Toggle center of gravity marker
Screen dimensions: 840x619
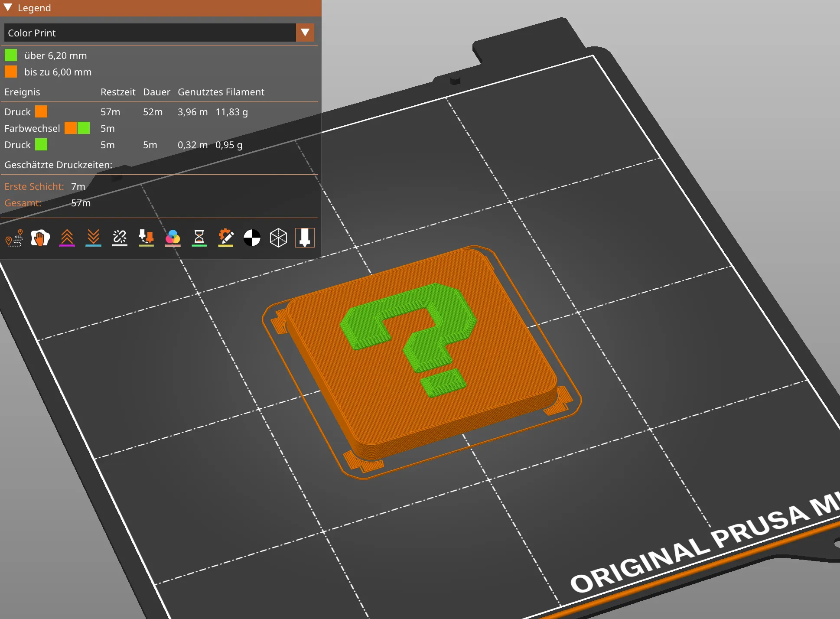(252, 238)
